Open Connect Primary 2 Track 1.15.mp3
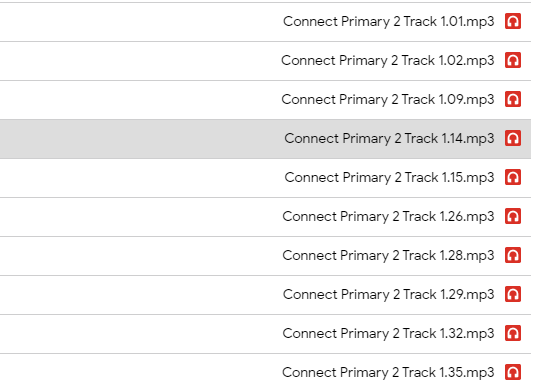536x392 pixels. [389, 178]
